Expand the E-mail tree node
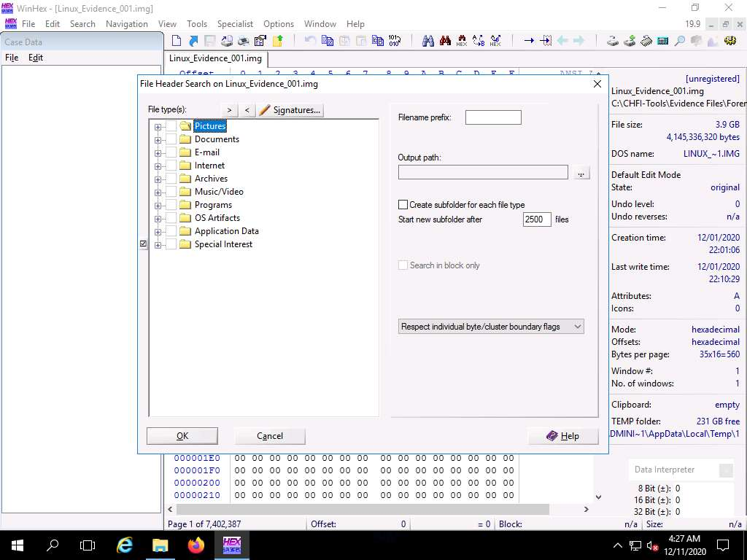The image size is (747, 560). (158, 153)
